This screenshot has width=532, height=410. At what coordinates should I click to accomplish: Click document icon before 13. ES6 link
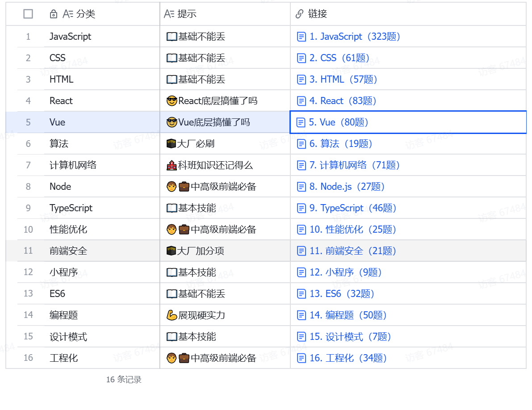[301, 294]
